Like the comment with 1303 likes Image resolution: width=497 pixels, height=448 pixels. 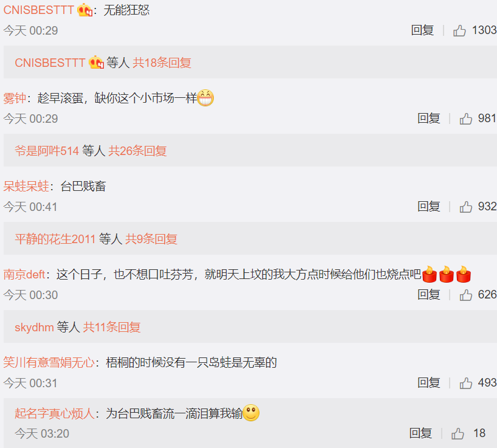click(459, 31)
